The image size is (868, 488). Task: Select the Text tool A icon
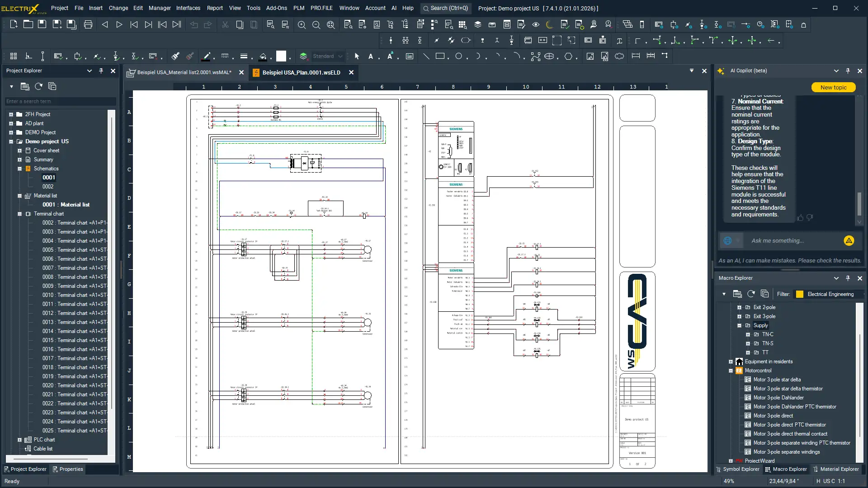pos(371,56)
